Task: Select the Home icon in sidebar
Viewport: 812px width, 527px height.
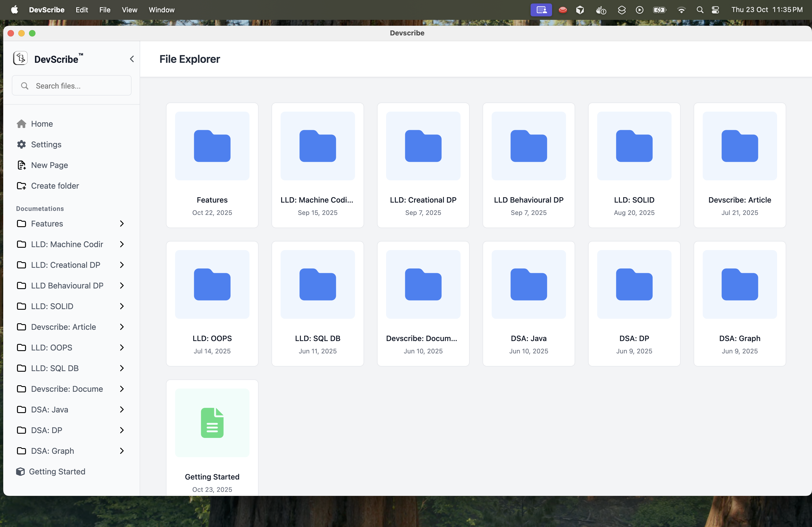Action: [21, 124]
